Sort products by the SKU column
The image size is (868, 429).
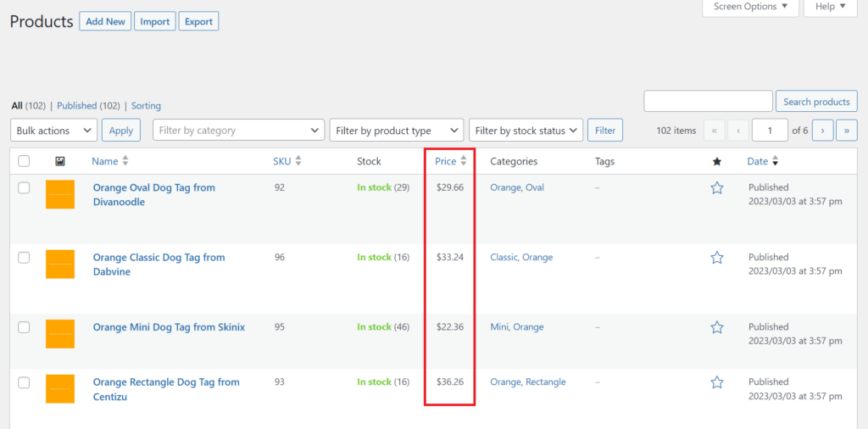[x=287, y=161]
